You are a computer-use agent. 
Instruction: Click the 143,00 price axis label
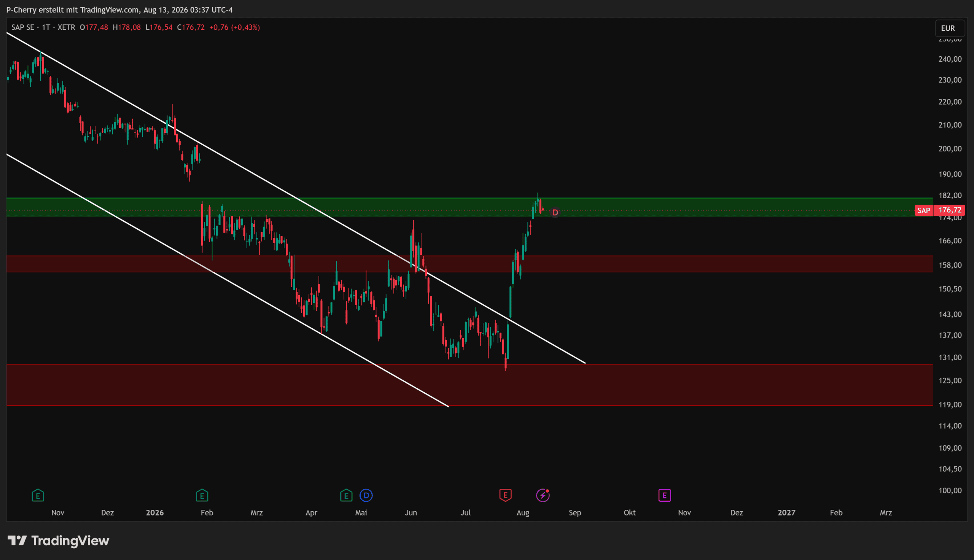click(950, 314)
